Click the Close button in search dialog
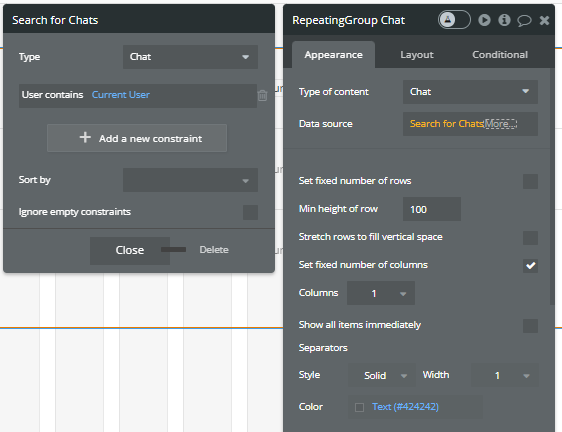562x432 pixels. [130, 250]
